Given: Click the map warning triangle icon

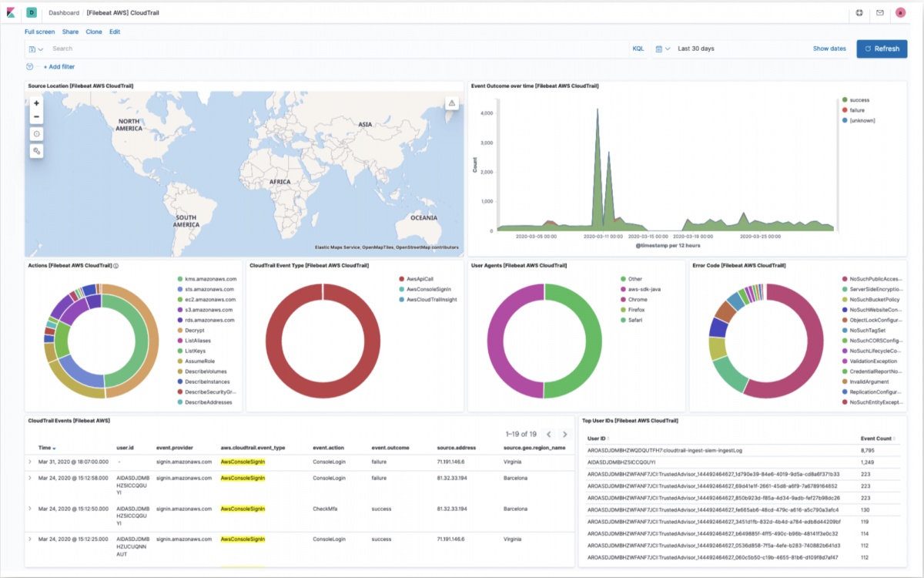Looking at the screenshot, I should click(452, 103).
